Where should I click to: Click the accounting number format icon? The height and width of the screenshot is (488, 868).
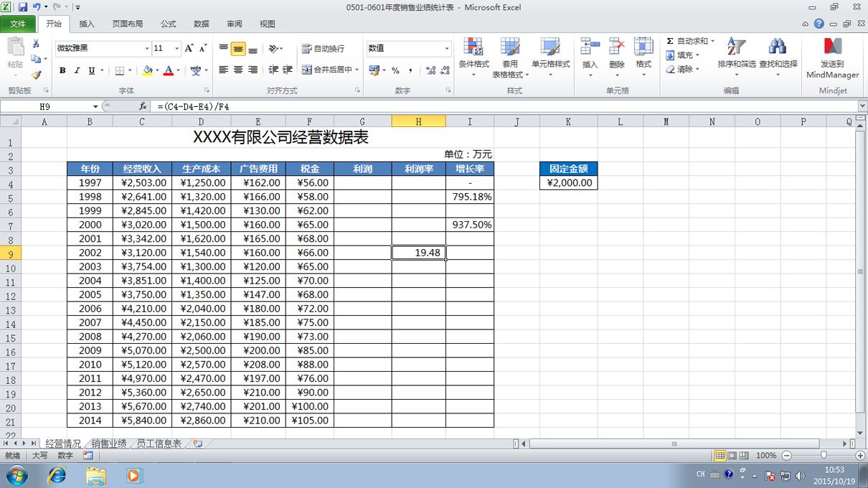point(374,70)
